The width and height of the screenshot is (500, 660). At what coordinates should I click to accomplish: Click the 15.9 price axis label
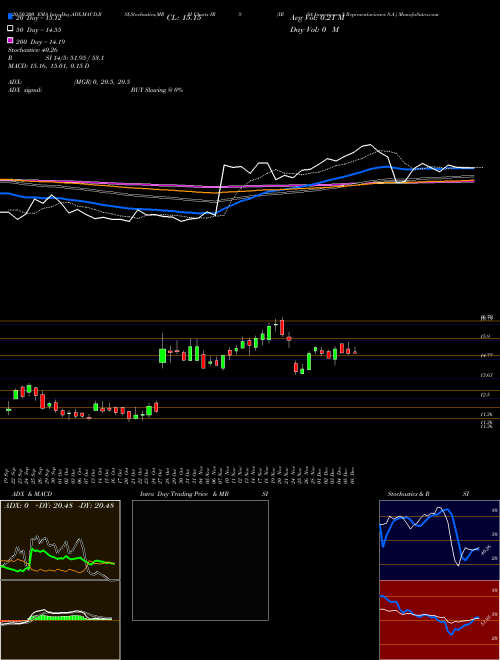tap(485, 336)
